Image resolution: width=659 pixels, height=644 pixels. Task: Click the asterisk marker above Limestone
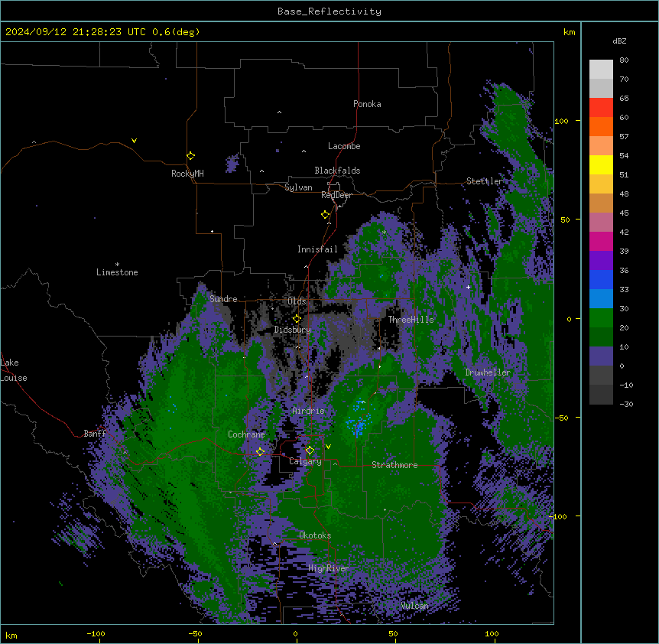(x=117, y=265)
